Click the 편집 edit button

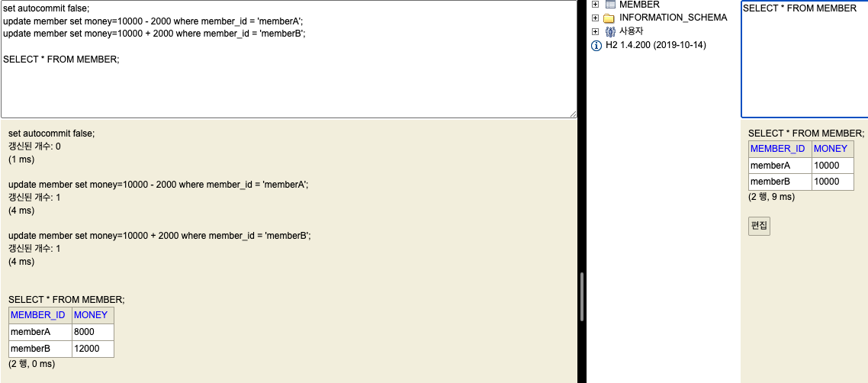click(x=759, y=226)
